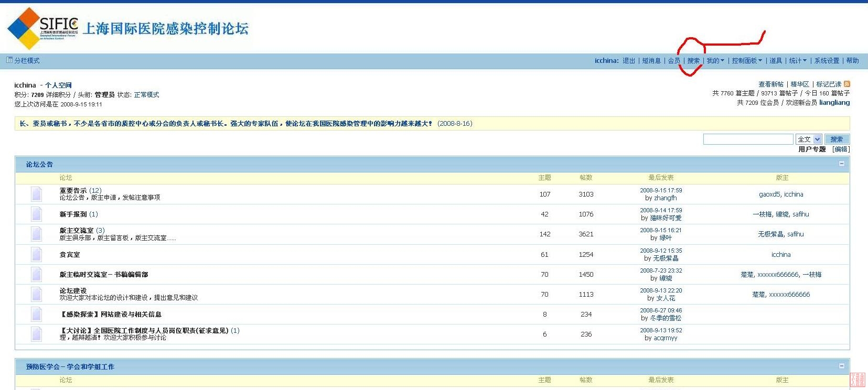Open the 重要告示 forum

tap(73, 190)
